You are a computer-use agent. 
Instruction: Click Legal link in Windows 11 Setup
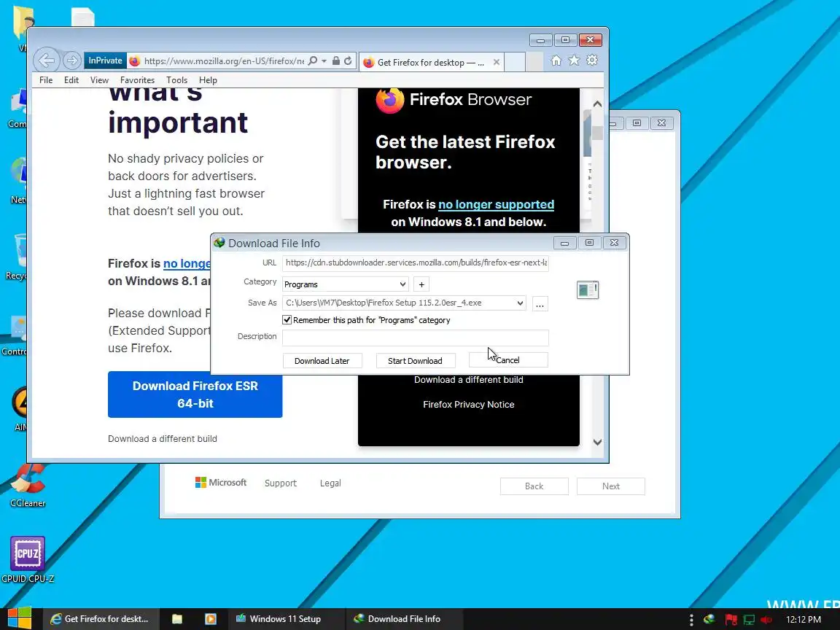pyautogui.click(x=330, y=483)
